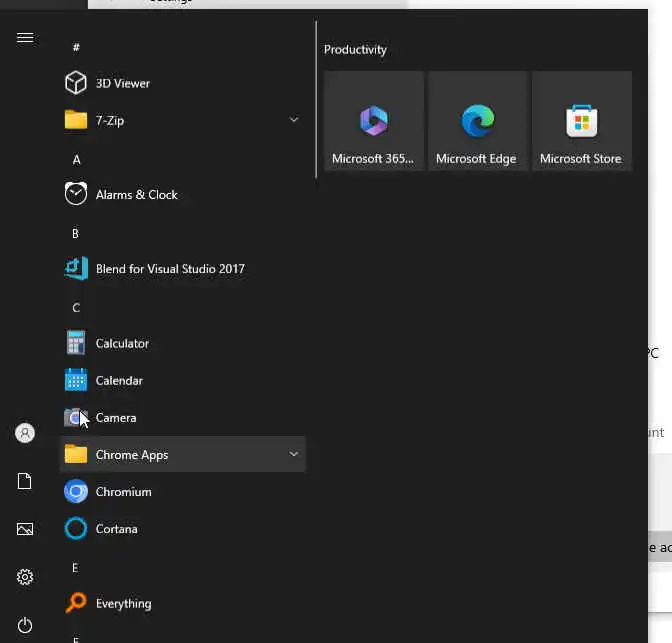672x643 pixels.
Task: Click the 'Cortana' text label
Action: point(117,529)
